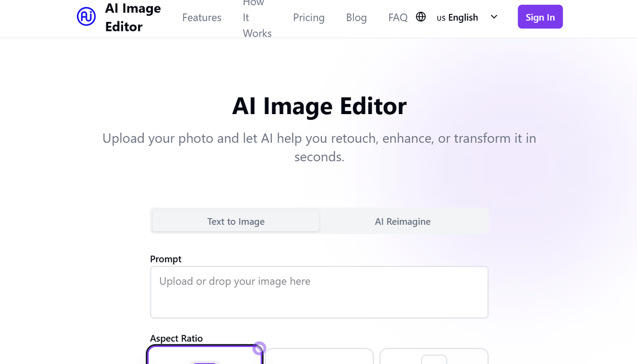This screenshot has height=364, width=637.
Task: Click the dropdown chevron next to English
Action: coord(494,17)
